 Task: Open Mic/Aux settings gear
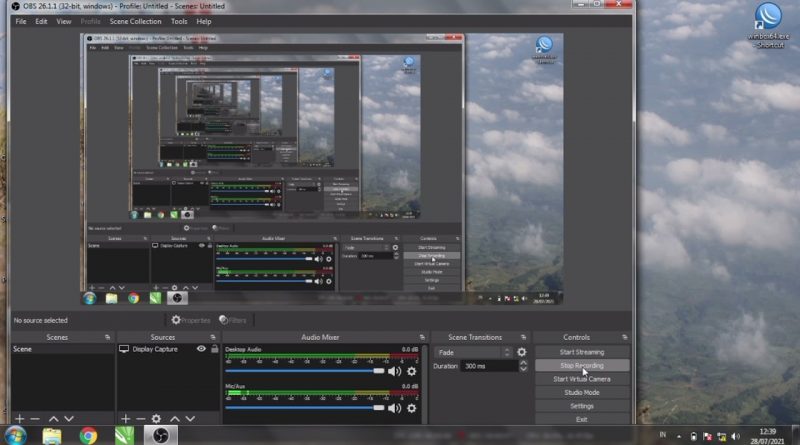tap(411, 408)
